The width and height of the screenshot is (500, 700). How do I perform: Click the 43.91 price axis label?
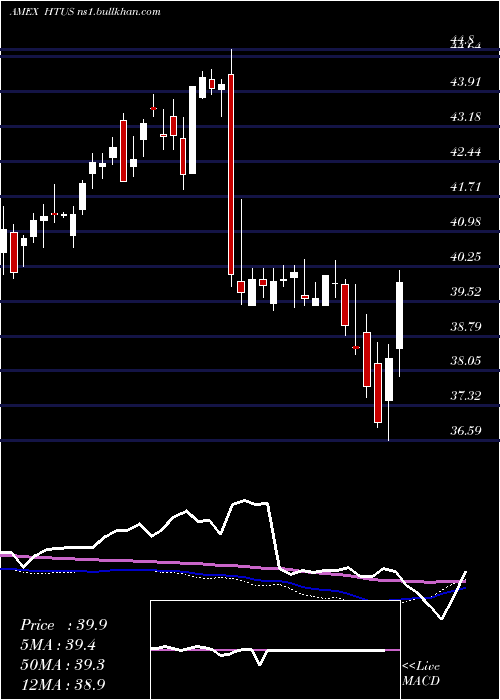[466, 82]
